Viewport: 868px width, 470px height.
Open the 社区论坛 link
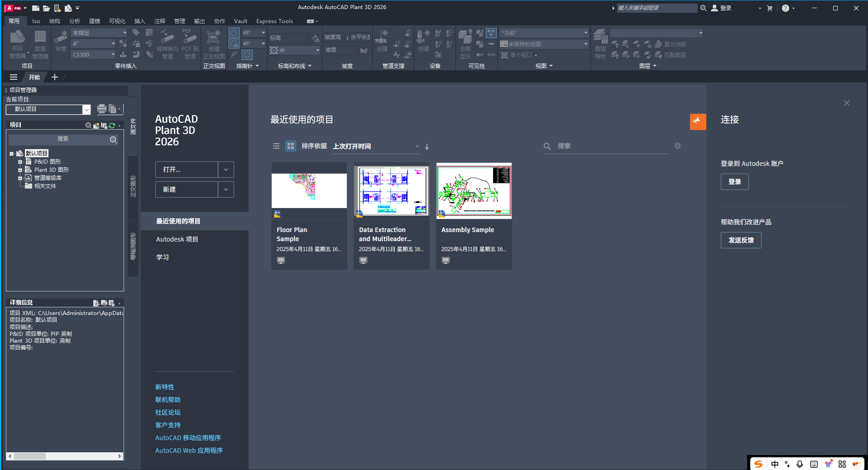(x=168, y=412)
